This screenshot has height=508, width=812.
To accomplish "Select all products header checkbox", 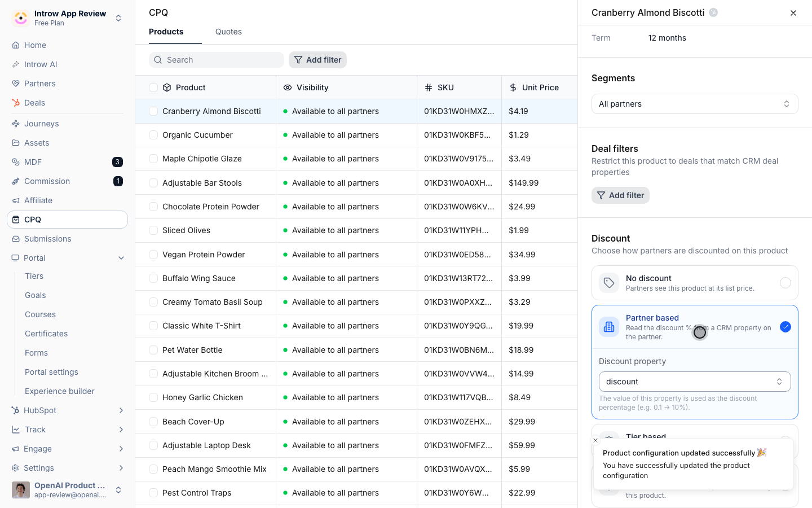I will [x=153, y=87].
